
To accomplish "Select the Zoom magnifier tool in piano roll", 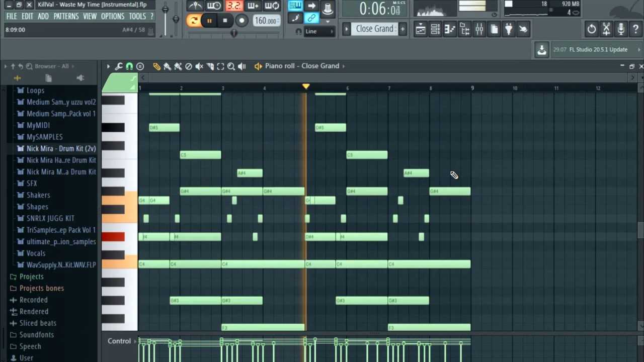I will [231, 66].
